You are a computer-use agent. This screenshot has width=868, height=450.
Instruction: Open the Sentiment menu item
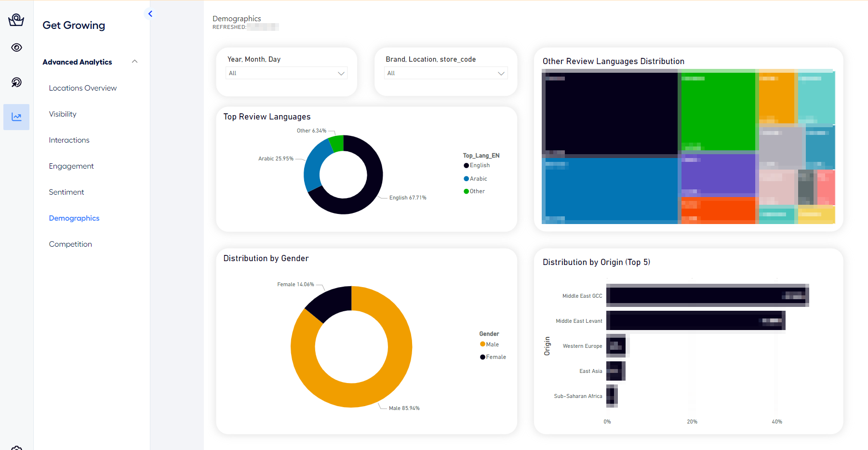click(67, 192)
